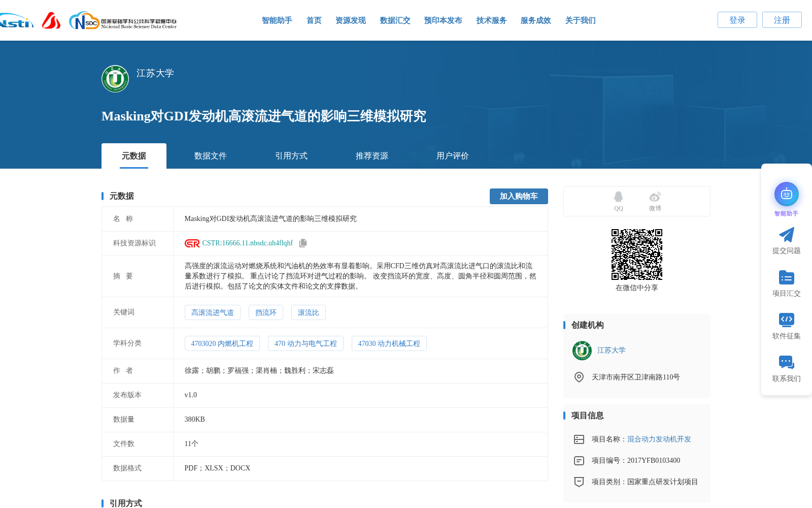Click the 提交问题 paper plane icon
This screenshot has width=812, height=508.
point(787,235)
